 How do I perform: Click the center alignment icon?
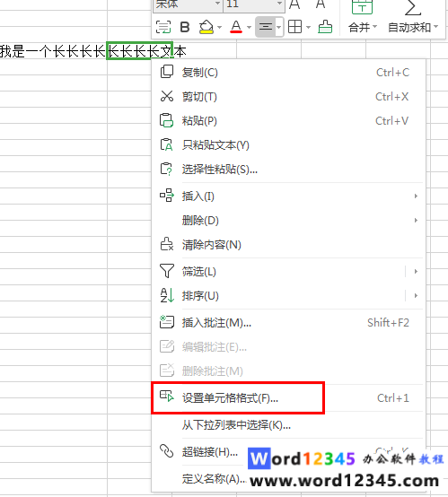[x=265, y=27]
